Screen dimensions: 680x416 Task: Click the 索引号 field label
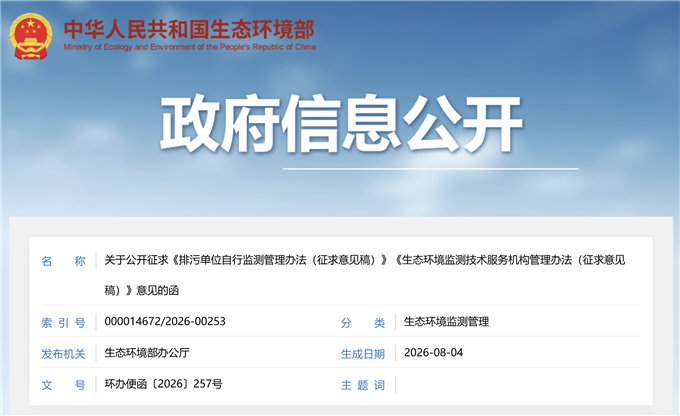pos(63,322)
